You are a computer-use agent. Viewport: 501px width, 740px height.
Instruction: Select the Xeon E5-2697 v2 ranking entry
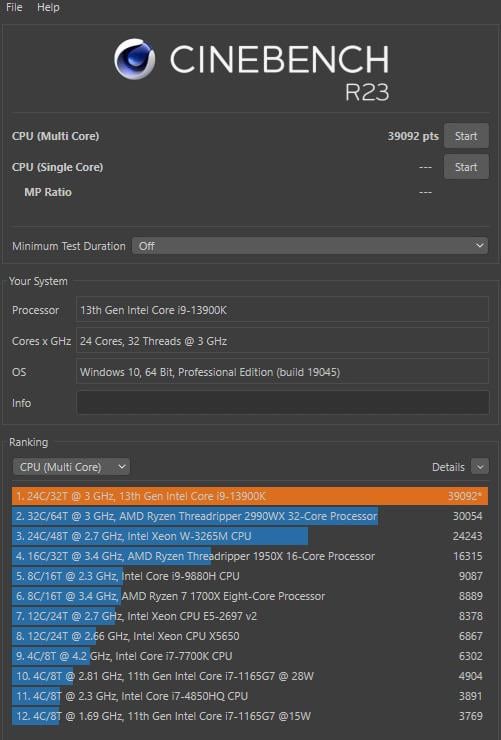click(250, 616)
